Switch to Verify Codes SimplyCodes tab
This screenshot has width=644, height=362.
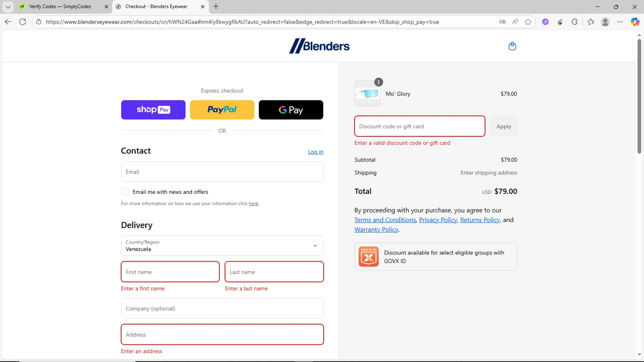point(60,6)
